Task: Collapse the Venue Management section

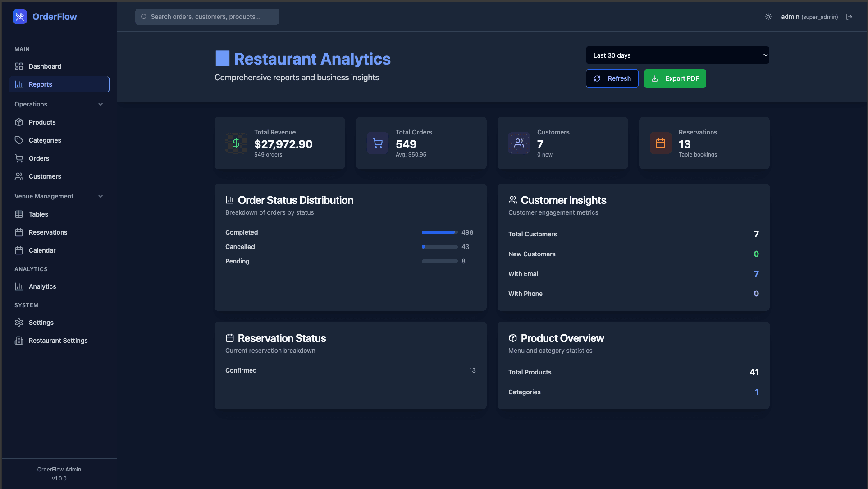Action: tap(100, 196)
